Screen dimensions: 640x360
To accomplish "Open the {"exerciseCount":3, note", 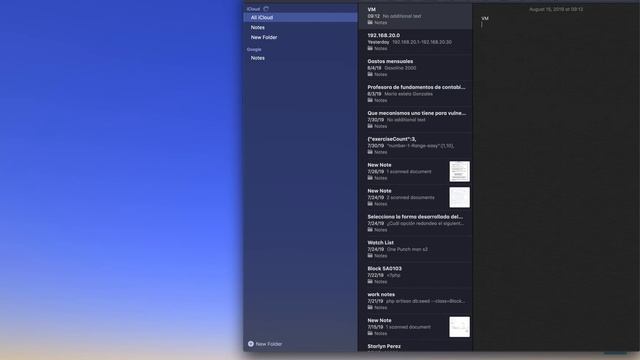I will (x=416, y=146).
